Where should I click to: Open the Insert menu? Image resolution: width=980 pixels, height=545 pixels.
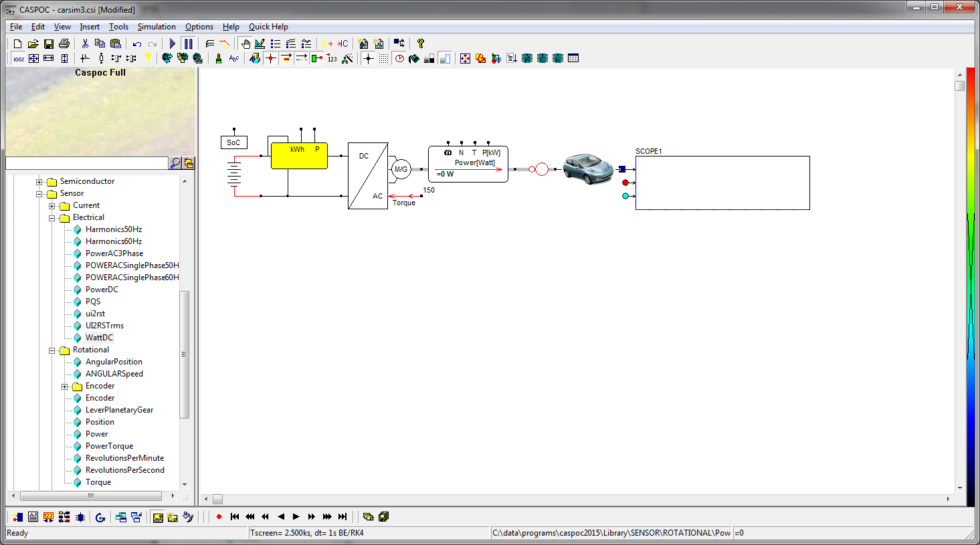[90, 27]
